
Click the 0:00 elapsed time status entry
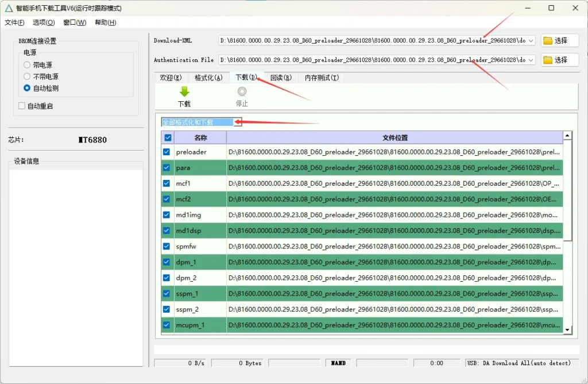tap(436, 363)
